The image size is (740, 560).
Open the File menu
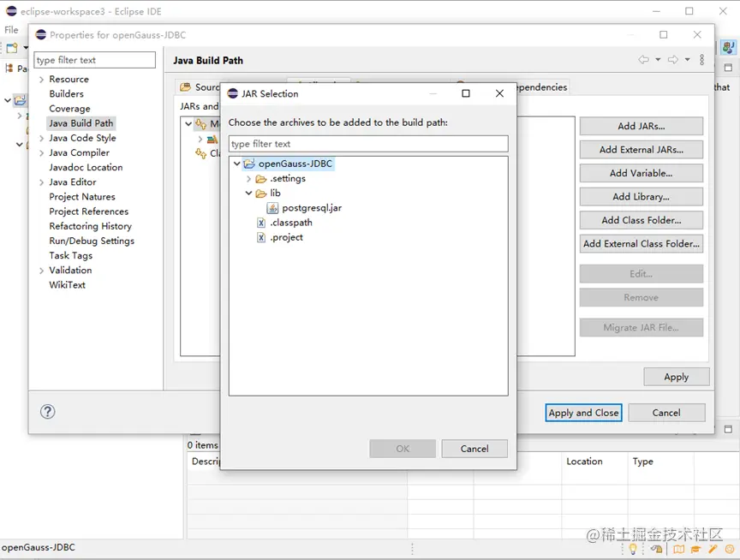point(11,29)
